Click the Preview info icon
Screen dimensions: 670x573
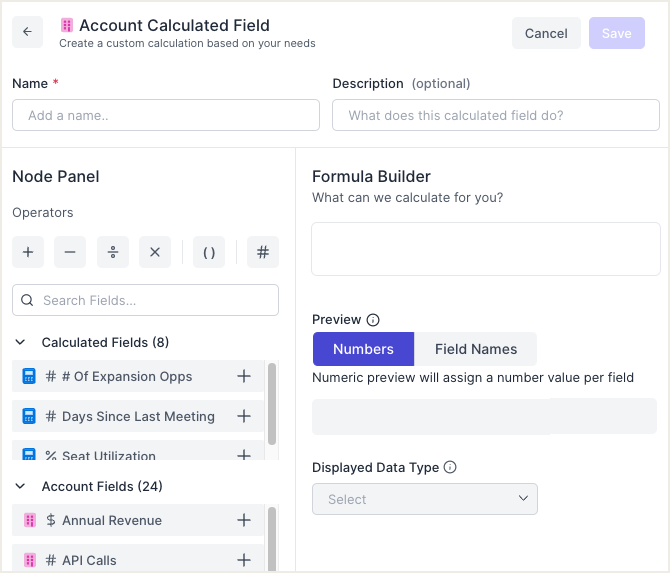point(373,320)
